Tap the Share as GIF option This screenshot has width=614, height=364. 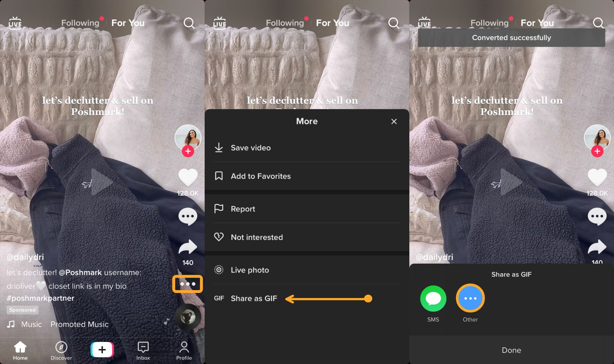[x=253, y=298]
